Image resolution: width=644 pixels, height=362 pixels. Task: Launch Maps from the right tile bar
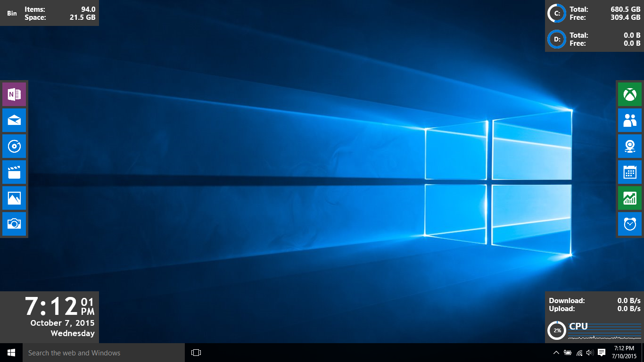(x=629, y=146)
